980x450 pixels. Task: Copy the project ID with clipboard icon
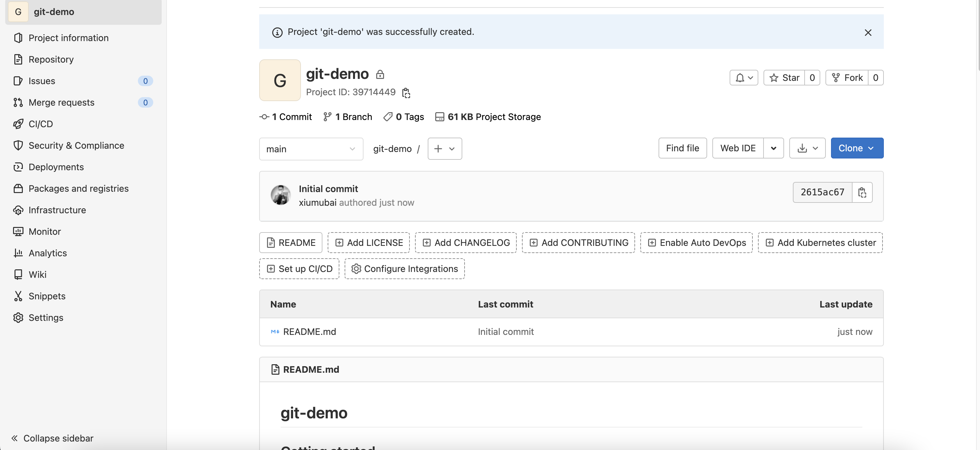406,92
